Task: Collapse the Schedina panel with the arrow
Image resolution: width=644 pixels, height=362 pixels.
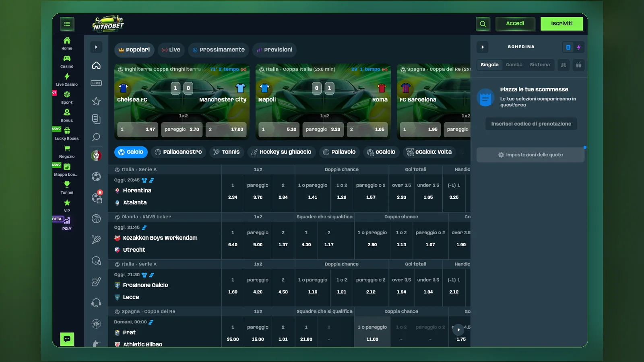Action: click(x=483, y=47)
